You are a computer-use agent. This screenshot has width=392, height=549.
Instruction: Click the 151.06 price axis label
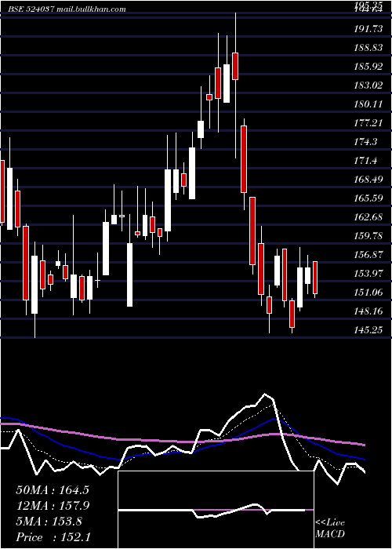pos(368,293)
